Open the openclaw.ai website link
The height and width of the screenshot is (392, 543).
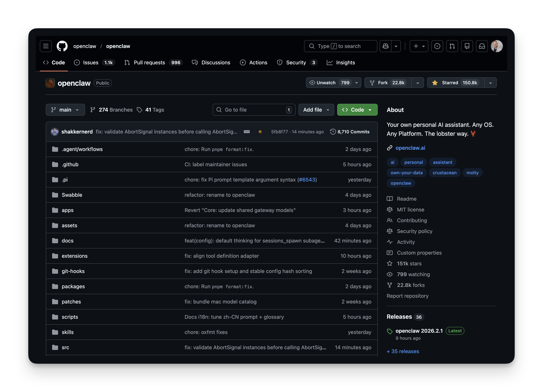click(410, 148)
